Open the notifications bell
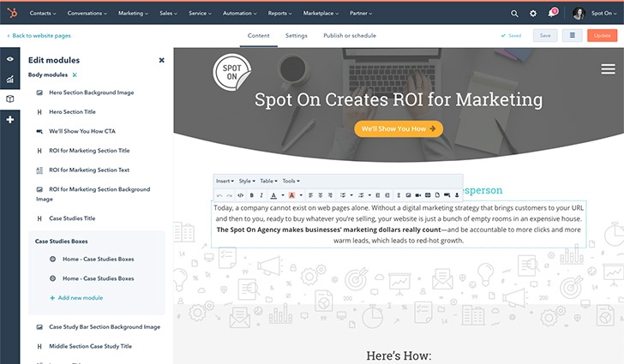The height and width of the screenshot is (364, 624). [552, 14]
